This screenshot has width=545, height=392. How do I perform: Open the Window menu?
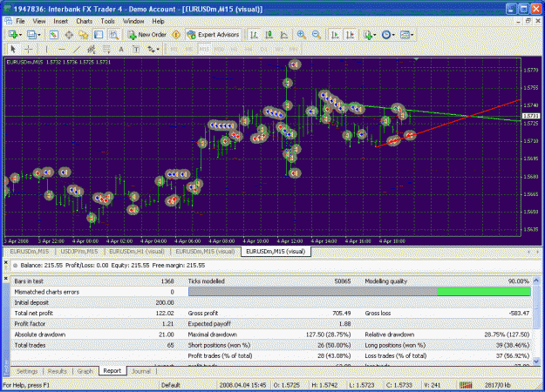(x=133, y=21)
